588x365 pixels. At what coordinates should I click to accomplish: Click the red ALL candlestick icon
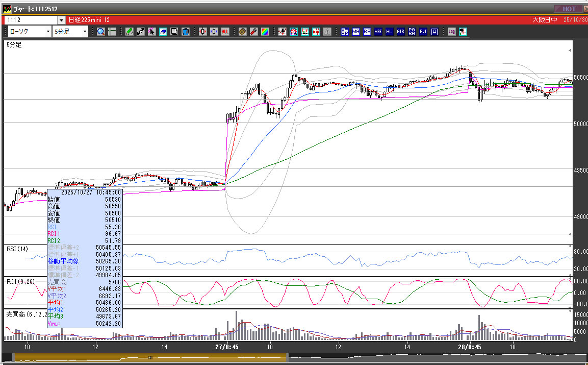(x=225, y=32)
